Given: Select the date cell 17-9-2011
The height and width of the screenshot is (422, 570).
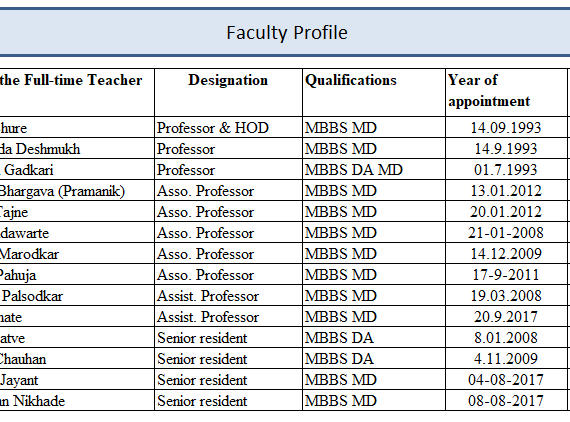Looking at the screenshot, I should pyautogui.click(x=506, y=275).
